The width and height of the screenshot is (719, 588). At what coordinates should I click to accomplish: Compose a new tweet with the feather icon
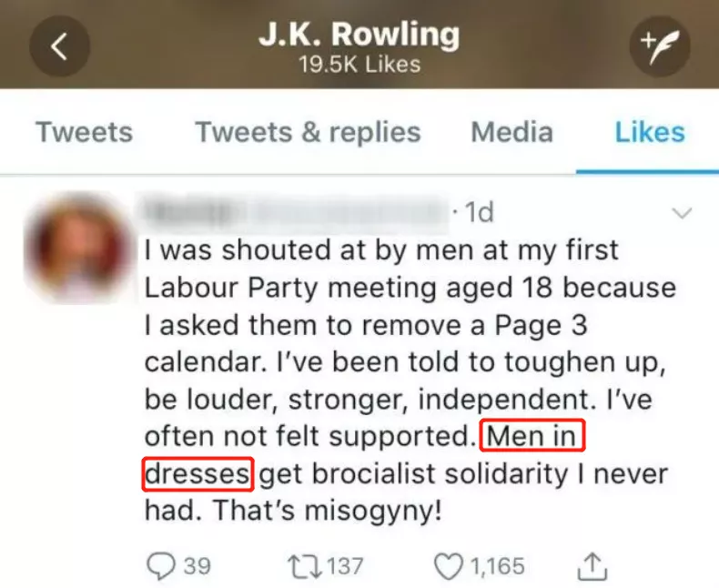(659, 46)
